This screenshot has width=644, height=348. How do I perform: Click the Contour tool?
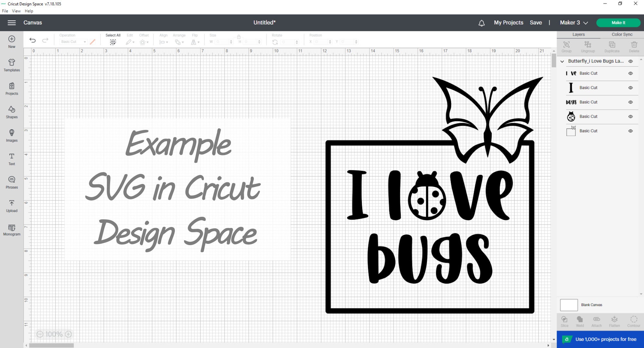coord(634,321)
